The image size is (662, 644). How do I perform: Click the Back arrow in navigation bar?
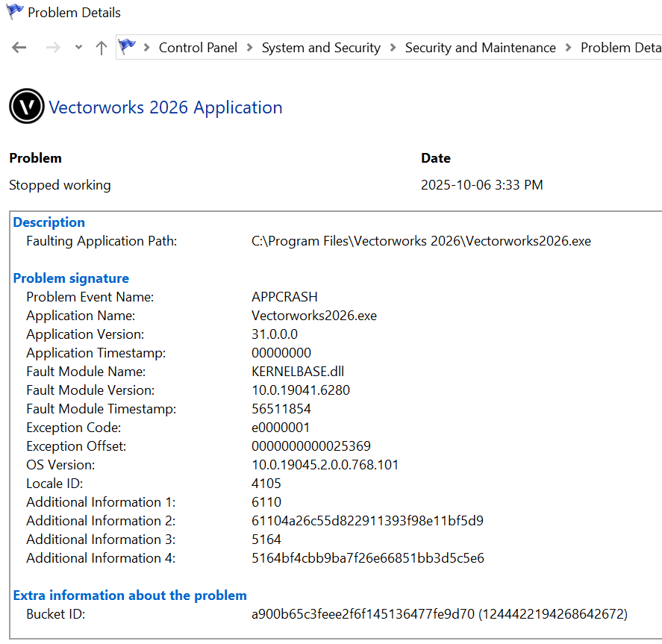click(x=19, y=48)
